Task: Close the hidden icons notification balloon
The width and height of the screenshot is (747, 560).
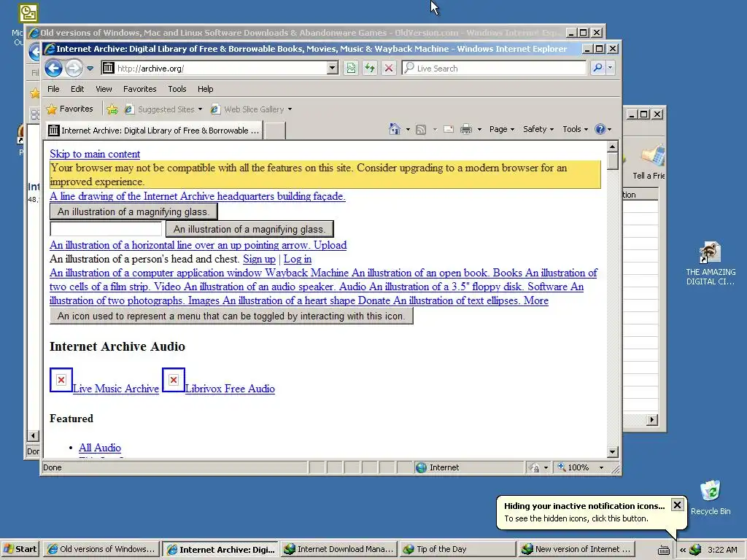Action: click(677, 505)
